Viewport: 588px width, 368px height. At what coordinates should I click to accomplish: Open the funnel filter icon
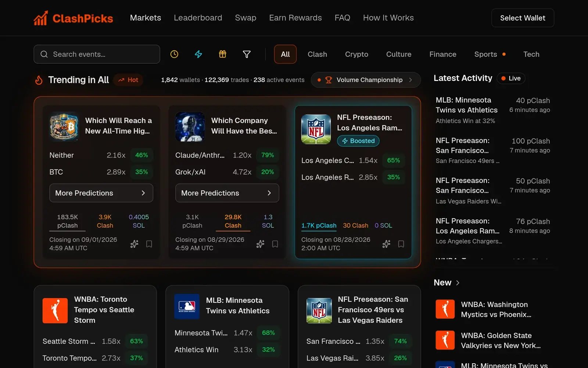(247, 54)
